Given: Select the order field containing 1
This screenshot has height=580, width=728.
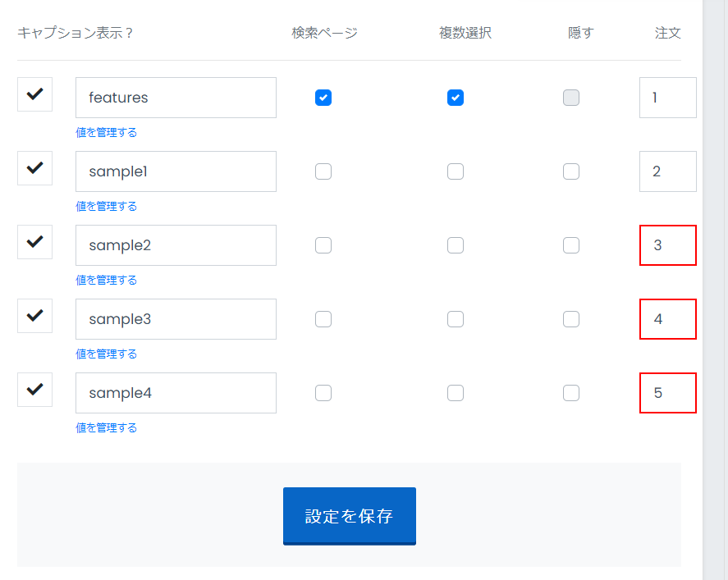Looking at the screenshot, I should coord(667,98).
